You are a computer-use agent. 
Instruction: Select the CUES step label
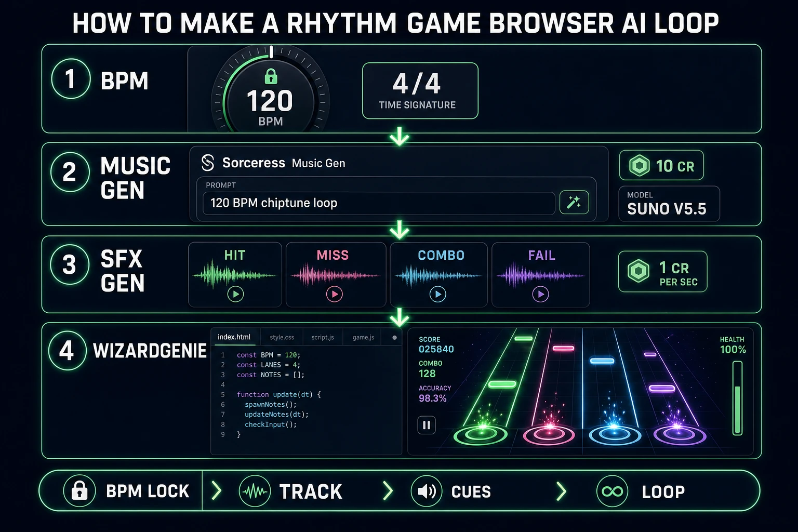point(471,491)
